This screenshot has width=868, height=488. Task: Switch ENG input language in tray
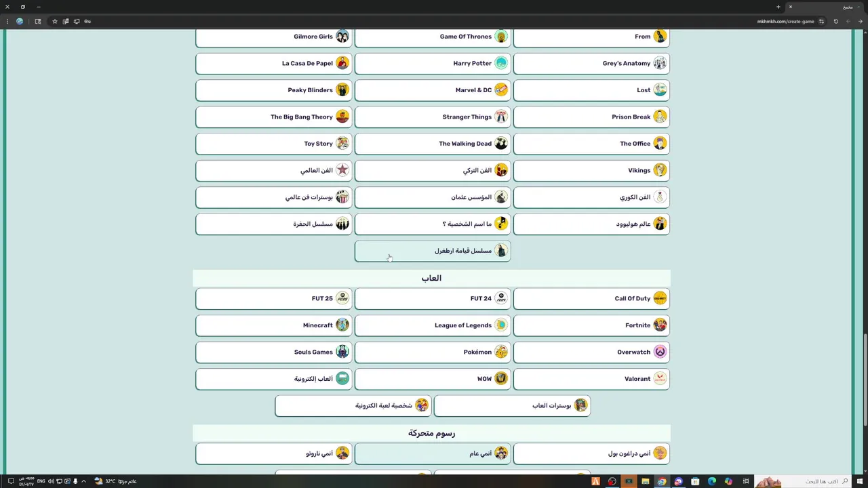click(41, 481)
